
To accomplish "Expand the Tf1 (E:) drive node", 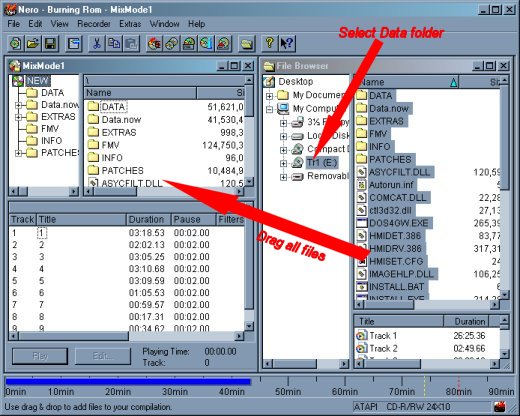I will point(283,163).
